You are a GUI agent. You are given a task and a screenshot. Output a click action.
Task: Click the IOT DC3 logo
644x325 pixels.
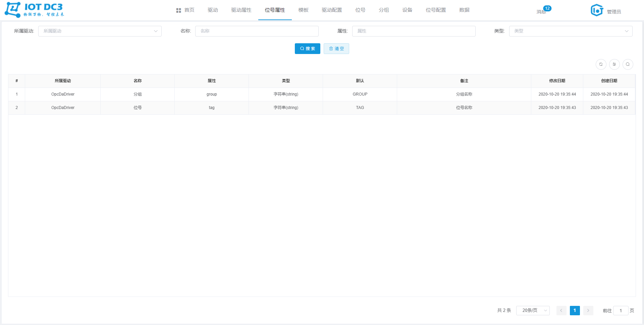coord(34,10)
